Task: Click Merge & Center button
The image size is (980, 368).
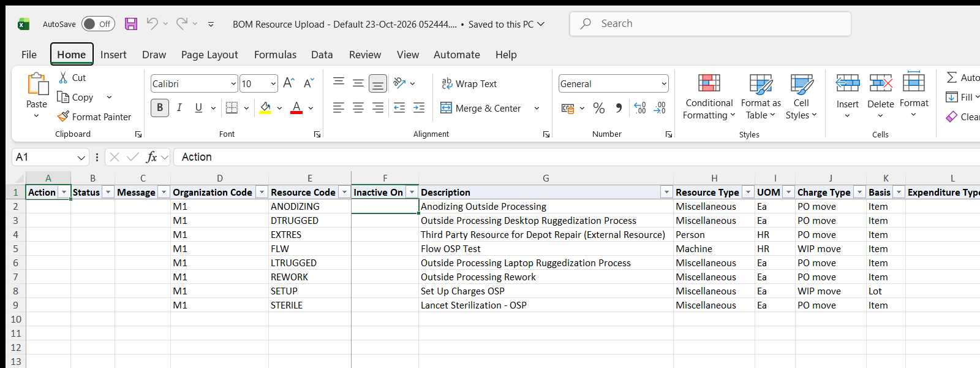Action: [x=481, y=109]
